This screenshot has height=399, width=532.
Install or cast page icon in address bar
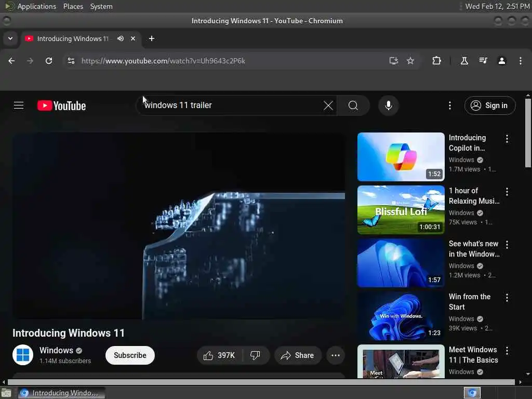click(x=394, y=61)
